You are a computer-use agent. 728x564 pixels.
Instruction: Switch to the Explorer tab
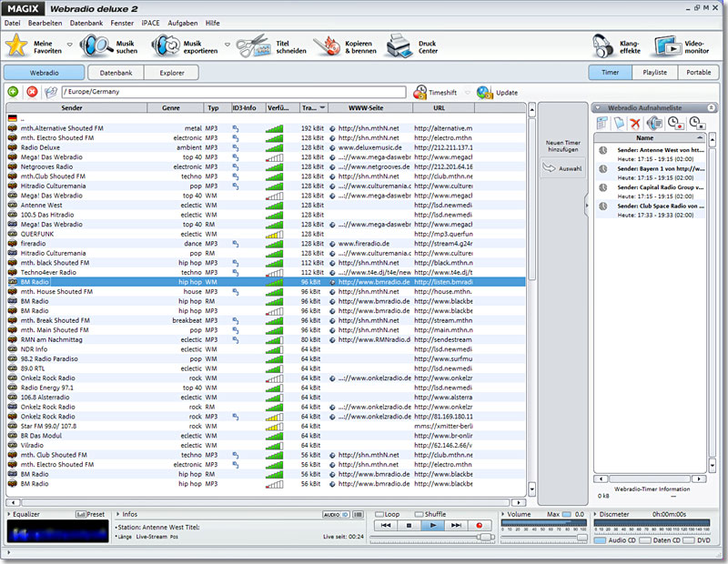click(172, 73)
